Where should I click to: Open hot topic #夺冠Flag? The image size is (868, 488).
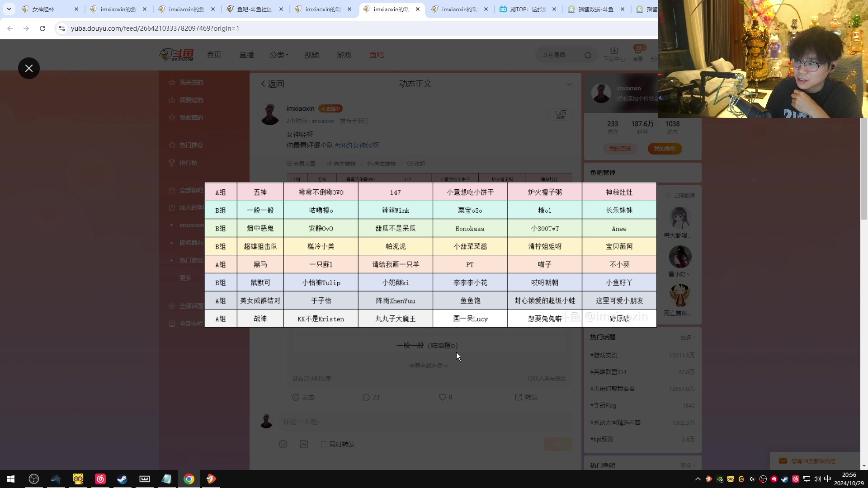(603, 406)
